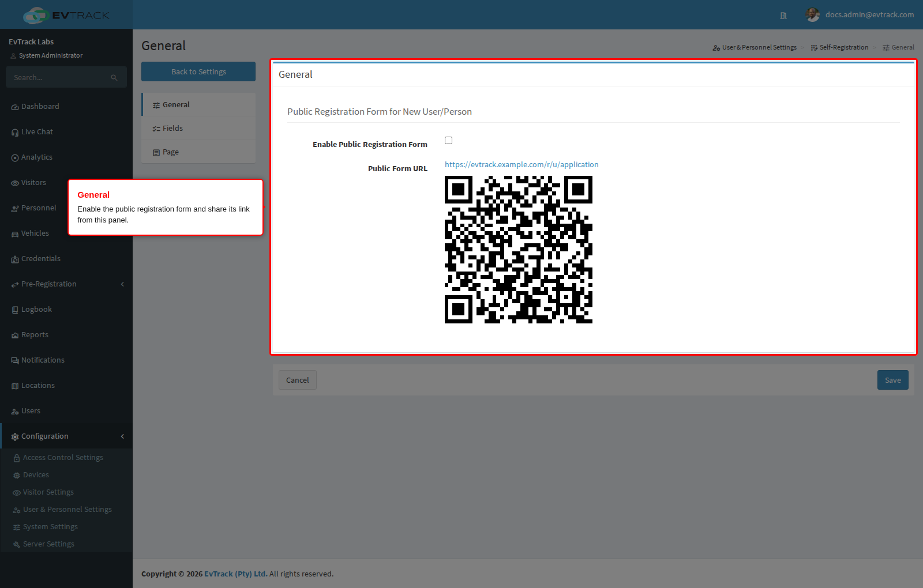
Task: Open User & Personnel Settings submenu item
Action: tap(66, 510)
